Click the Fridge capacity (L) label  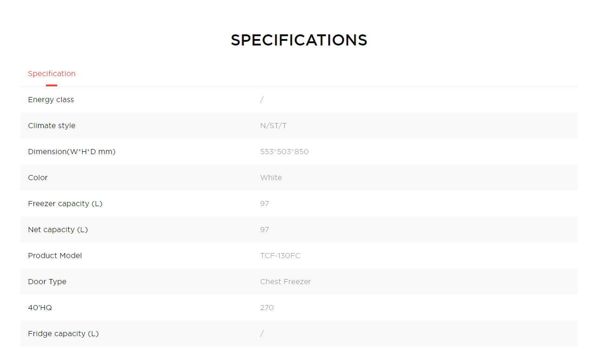click(x=63, y=334)
